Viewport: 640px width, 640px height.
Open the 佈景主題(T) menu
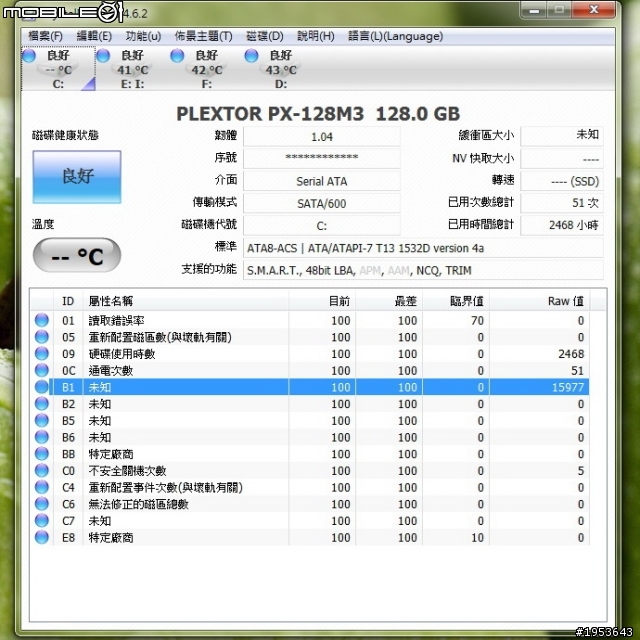click(204, 36)
